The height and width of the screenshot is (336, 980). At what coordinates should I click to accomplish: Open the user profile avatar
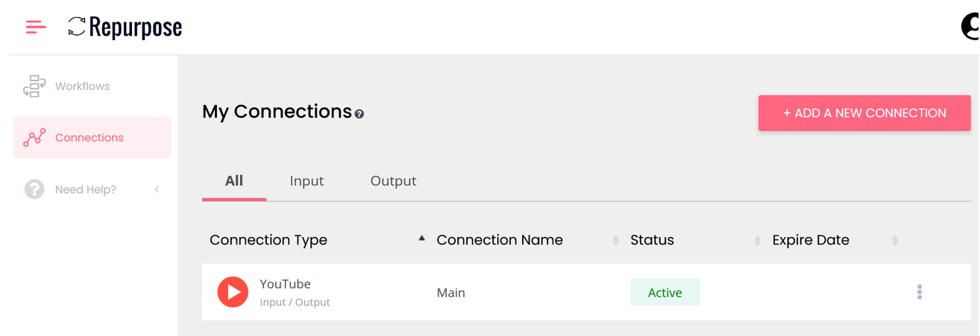click(x=970, y=28)
